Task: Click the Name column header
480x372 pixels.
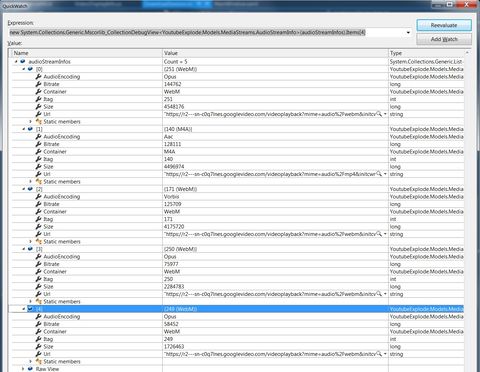Action: point(87,53)
